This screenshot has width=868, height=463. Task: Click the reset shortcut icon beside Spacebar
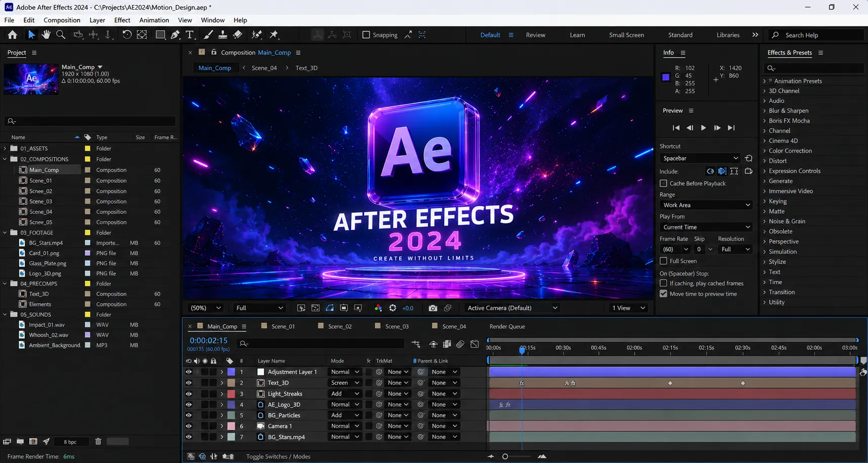pyautogui.click(x=749, y=158)
